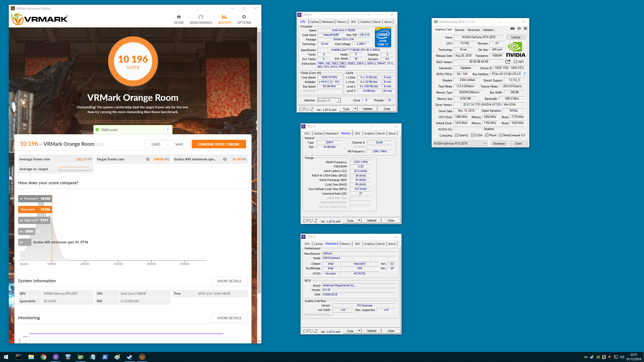
Task: Toggle the DirectCompute 5.0 checkbox
Action: pos(500,135)
